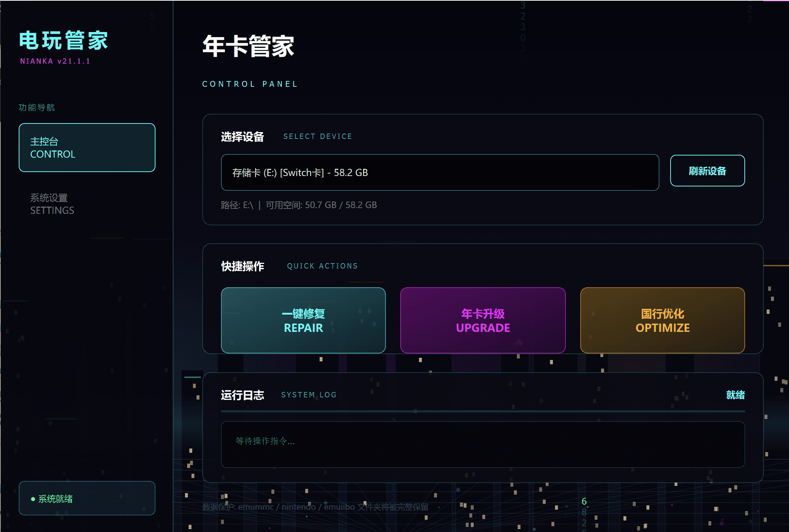Click the NIANKA v21.1.1 version text

(x=55, y=61)
